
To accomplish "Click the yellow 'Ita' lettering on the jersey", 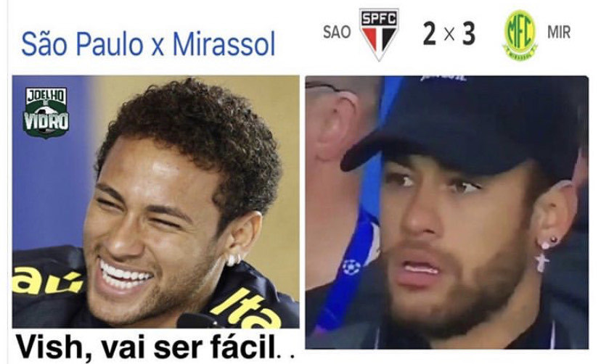I will [x=246, y=310].
